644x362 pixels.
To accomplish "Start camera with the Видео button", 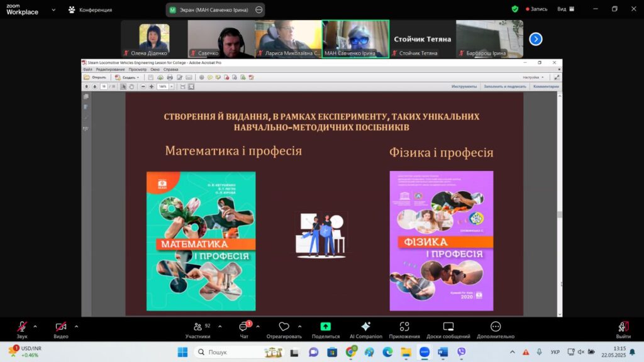I will pos(61,330).
